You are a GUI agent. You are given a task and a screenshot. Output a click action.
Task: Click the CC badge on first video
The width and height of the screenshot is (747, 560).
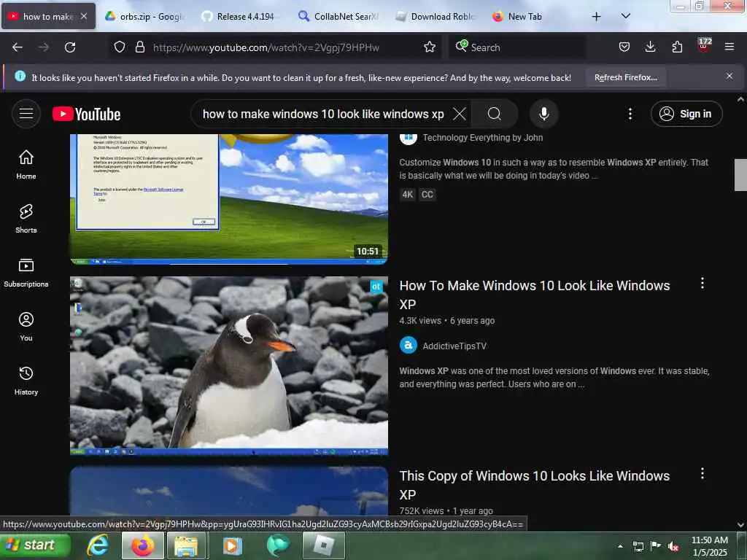[x=427, y=194]
